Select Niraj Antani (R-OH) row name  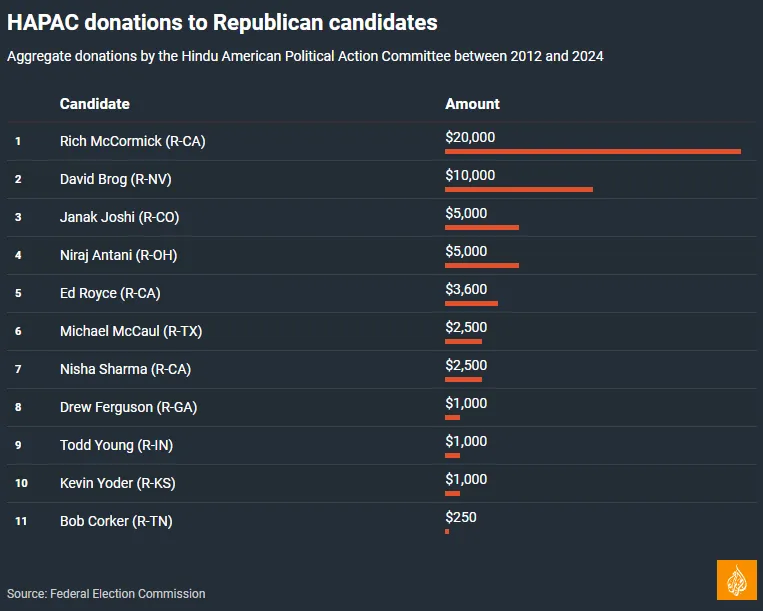[x=118, y=256]
